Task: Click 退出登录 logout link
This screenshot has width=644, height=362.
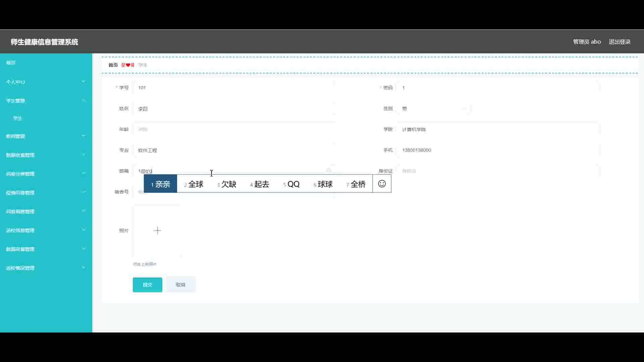Action: 620,42
